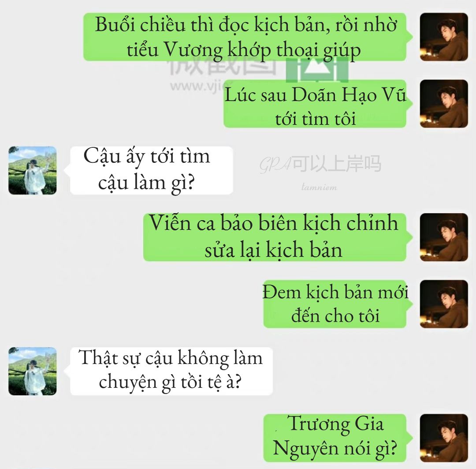Tap avatar next to 'Lúc sau Doãn Hạo Vũ' message
The height and width of the screenshot is (469, 476).
coord(444,104)
